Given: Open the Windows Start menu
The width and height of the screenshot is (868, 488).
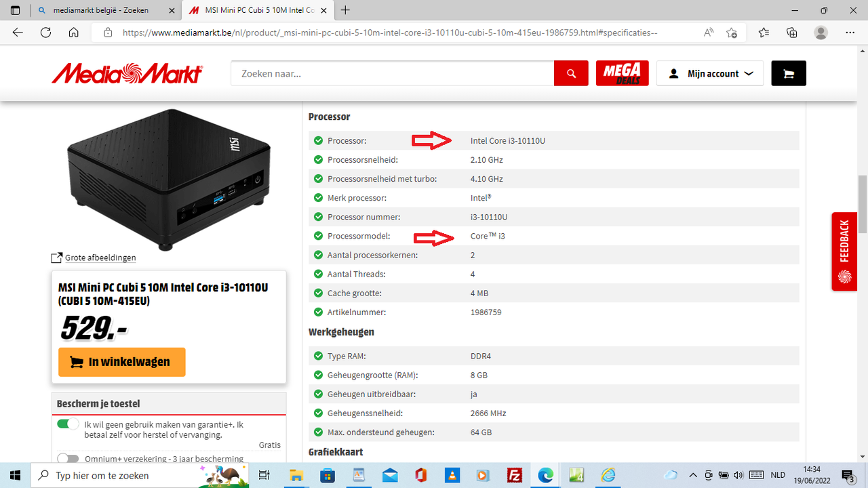Looking at the screenshot, I should [x=15, y=475].
